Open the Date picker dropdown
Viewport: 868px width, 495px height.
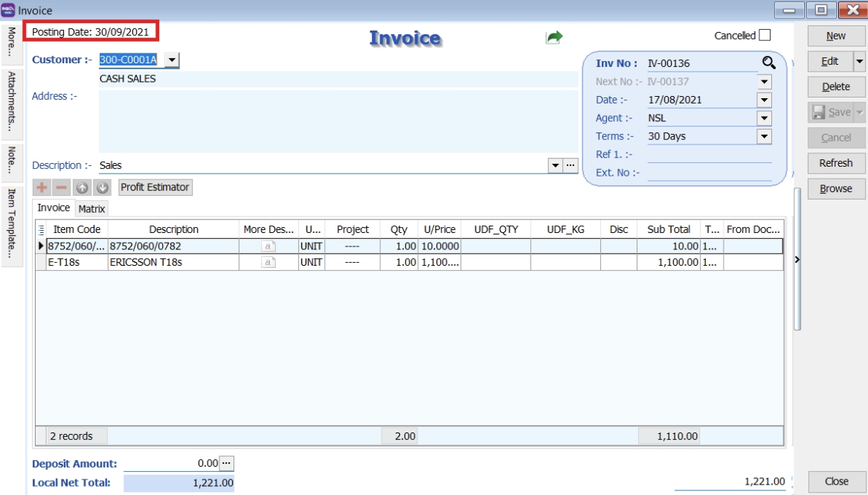click(764, 100)
